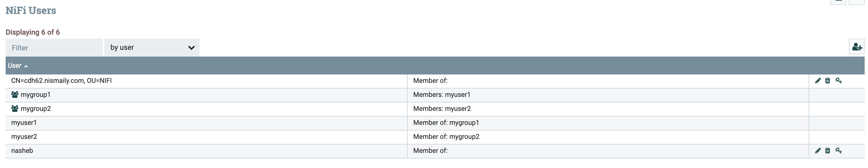Open access policies for nasheb
The height and width of the screenshot is (168, 868).
pos(839,150)
